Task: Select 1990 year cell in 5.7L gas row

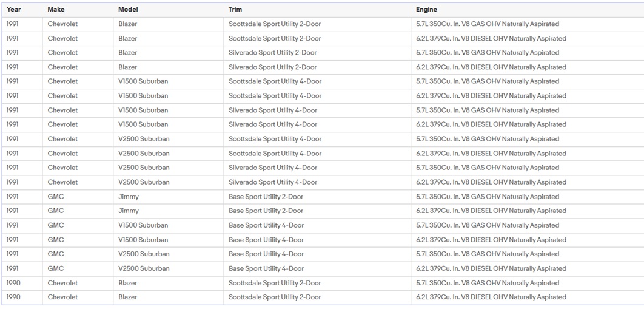Action: click(x=13, y=283)
